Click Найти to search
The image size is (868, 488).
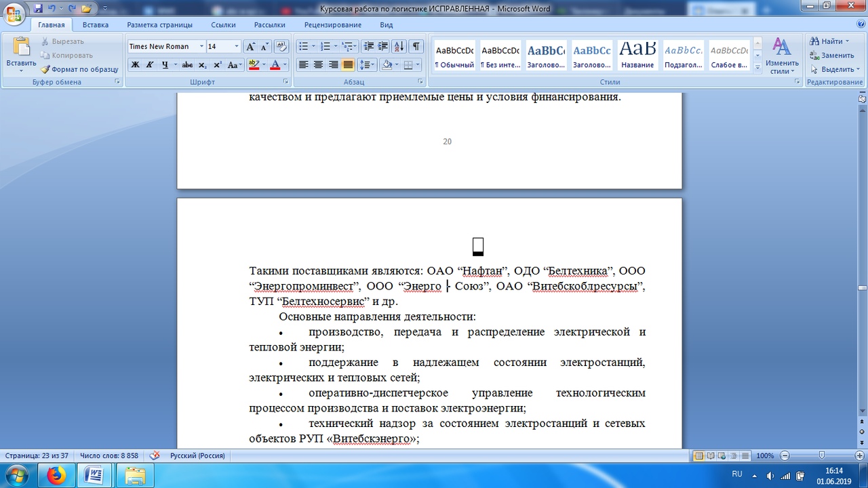point(829,41)
